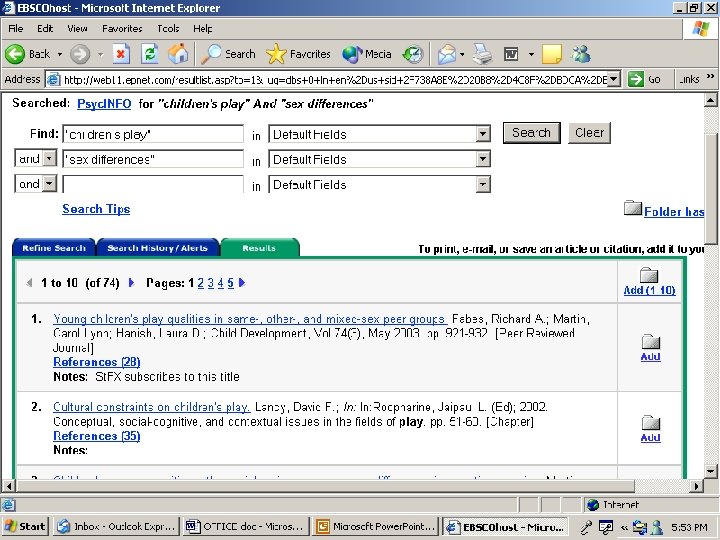Click Add folder icon for result 1
This screenshot has height=540, width=720.
coord(651,341)
